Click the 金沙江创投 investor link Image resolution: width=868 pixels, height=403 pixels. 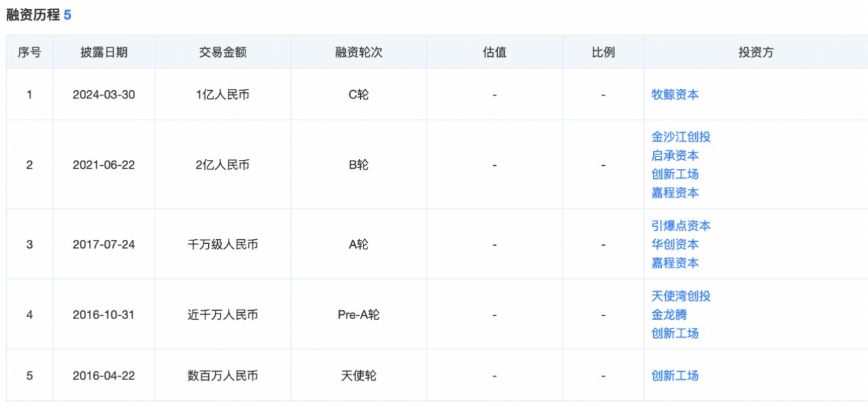coord(681,137)
